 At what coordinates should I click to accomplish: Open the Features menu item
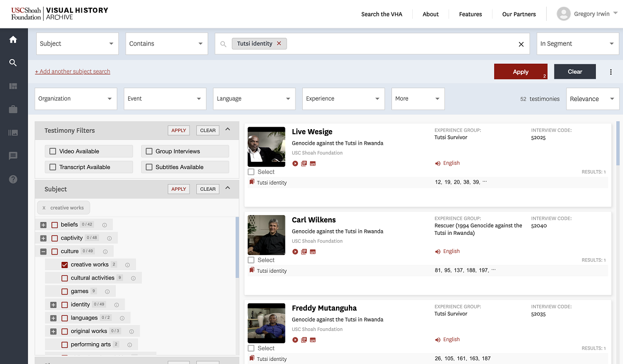pyautogui.click(x=470, y=14)
